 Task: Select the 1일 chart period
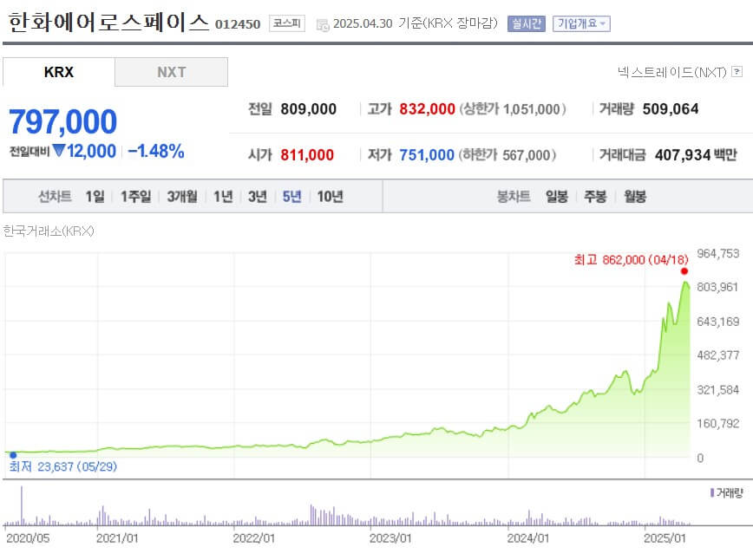click(95, 197)
